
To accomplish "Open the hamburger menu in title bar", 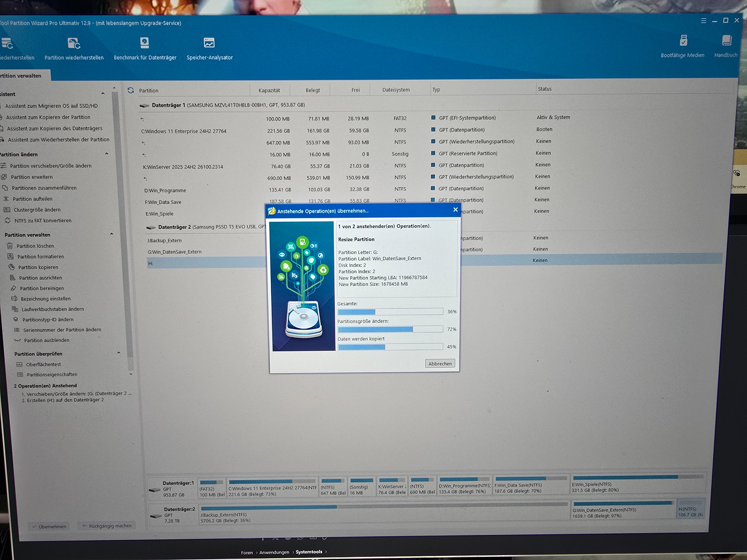I will coord(703,21).
